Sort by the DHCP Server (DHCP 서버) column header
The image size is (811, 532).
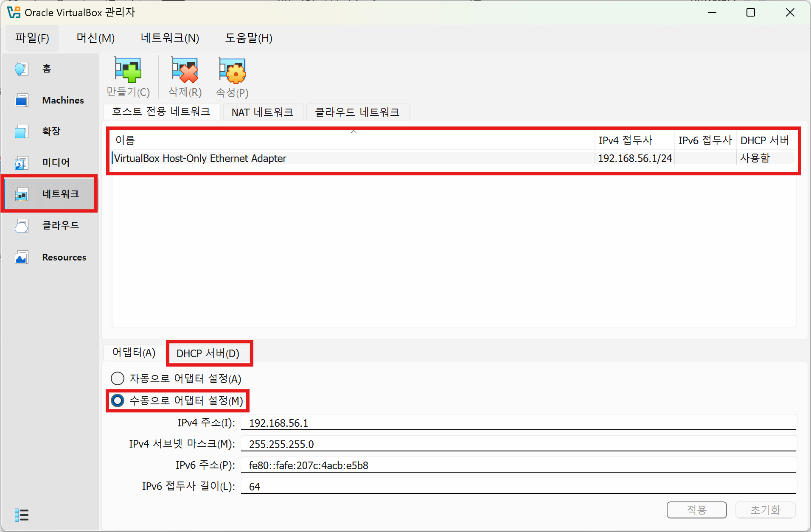pos(765,140)
